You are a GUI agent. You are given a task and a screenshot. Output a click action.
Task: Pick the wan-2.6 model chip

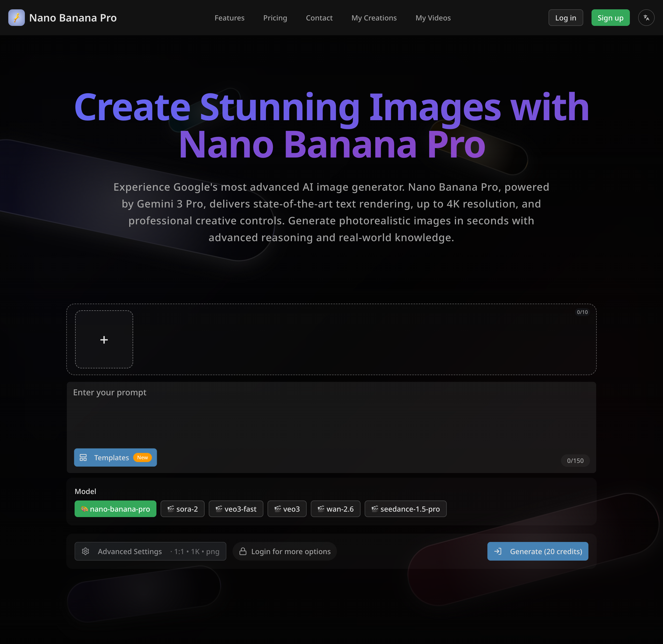[335, 509]
